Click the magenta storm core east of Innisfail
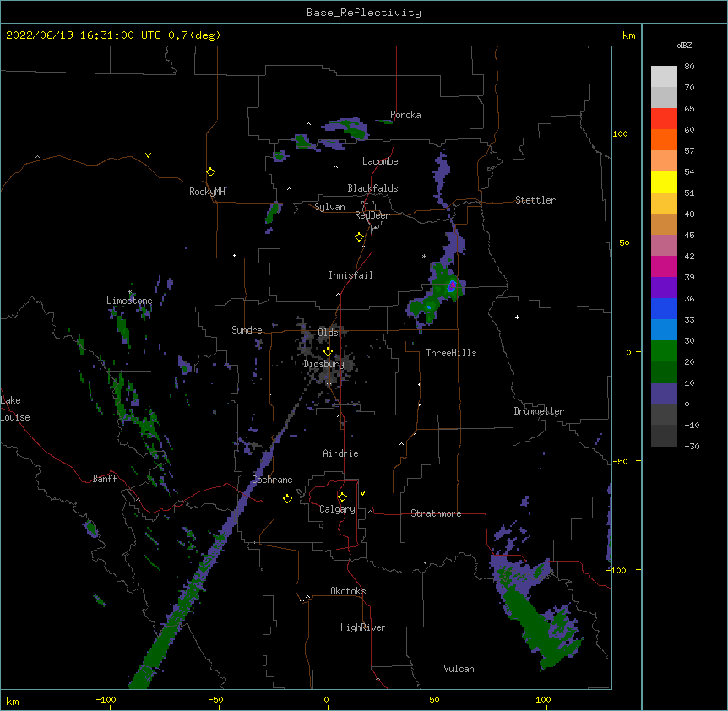The image size is (728, 711). click(x=452, y=286)
